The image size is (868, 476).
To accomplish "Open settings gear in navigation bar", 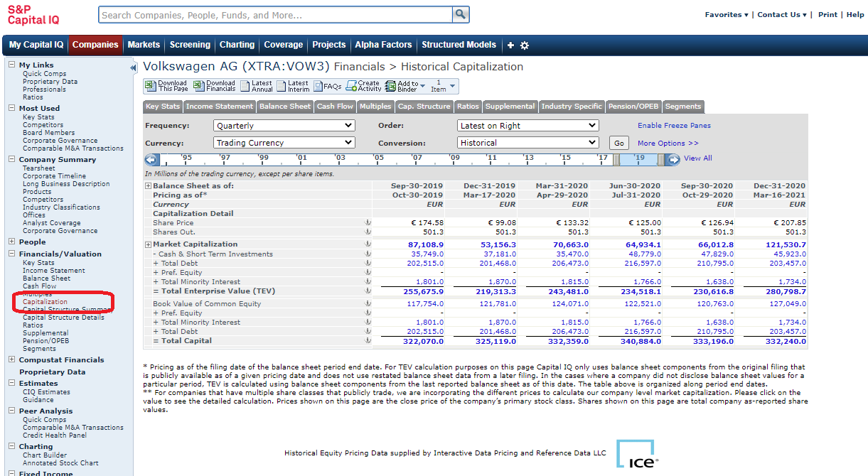I will coord(525,45).
